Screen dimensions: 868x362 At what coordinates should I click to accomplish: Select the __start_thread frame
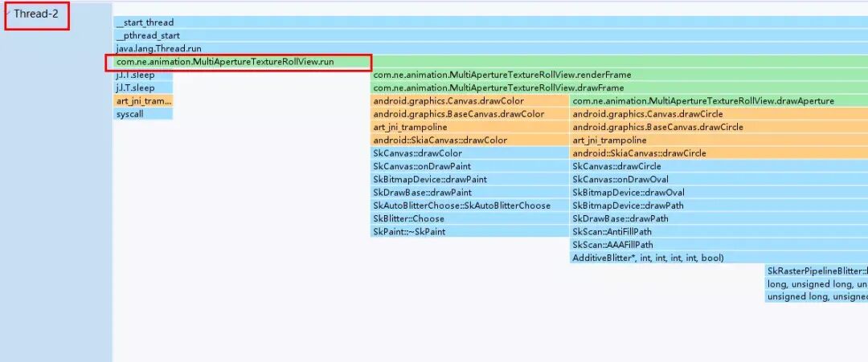pos(490,22)
